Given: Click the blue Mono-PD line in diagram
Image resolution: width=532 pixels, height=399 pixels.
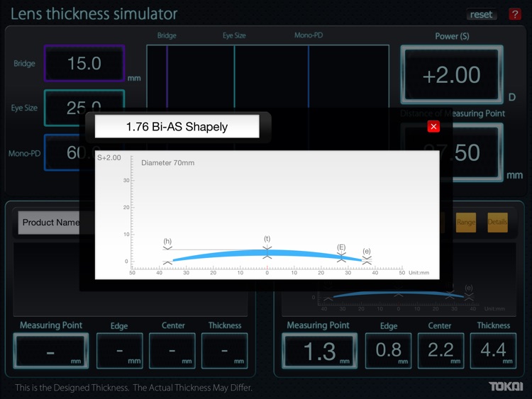Looking at the screenshot, I should [x=309, y=77].
